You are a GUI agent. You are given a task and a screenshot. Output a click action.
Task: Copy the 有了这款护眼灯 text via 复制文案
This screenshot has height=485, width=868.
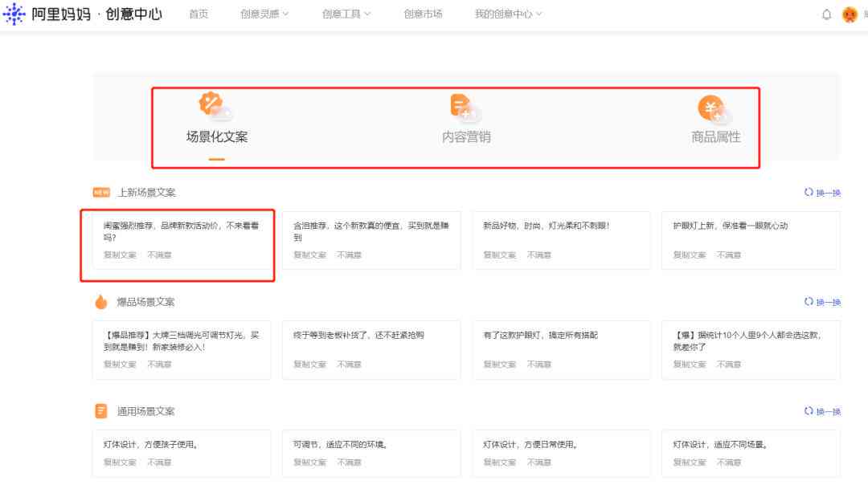[x=499, y=365]
